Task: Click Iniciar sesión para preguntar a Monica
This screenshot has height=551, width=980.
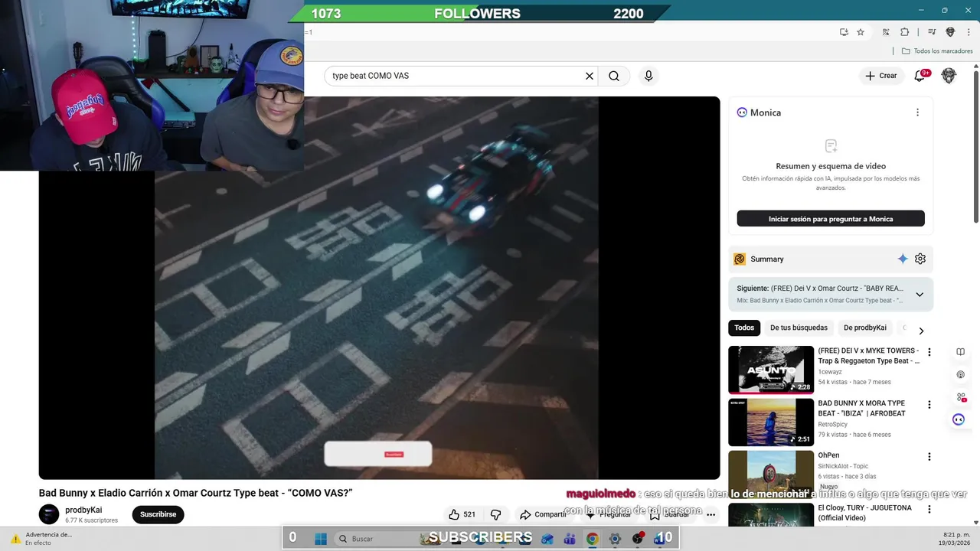Action: pyautogui.click(x=831, y=219)
